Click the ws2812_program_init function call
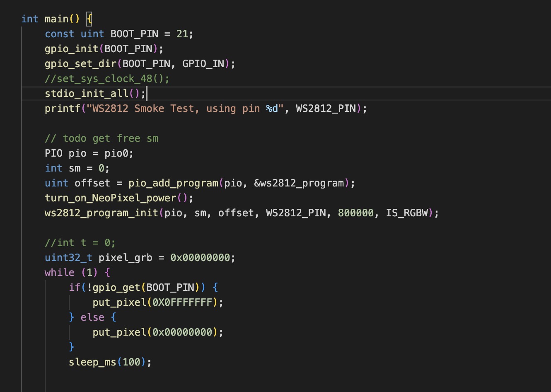 [x=101, y=213]
